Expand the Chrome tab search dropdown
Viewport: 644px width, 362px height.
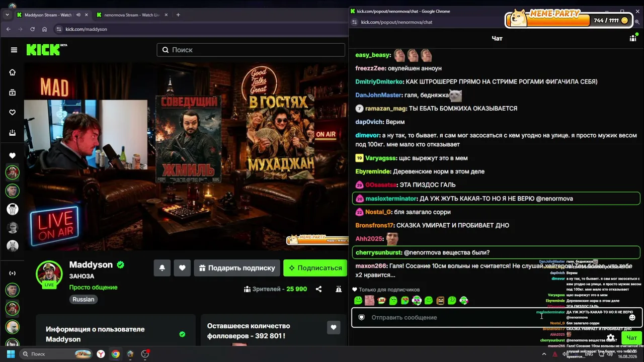click(7, 15)
